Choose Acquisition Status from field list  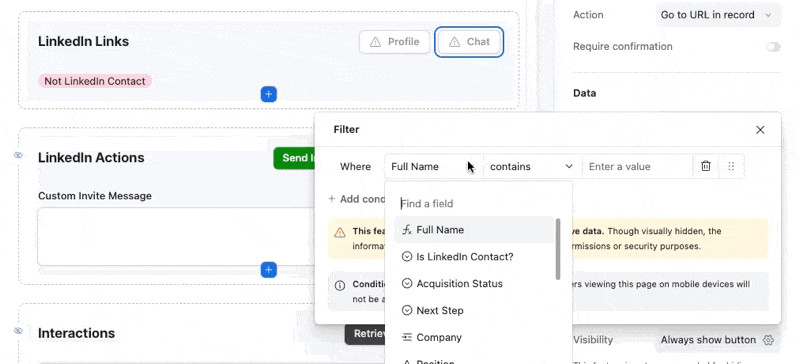click(x=474, y=283)
